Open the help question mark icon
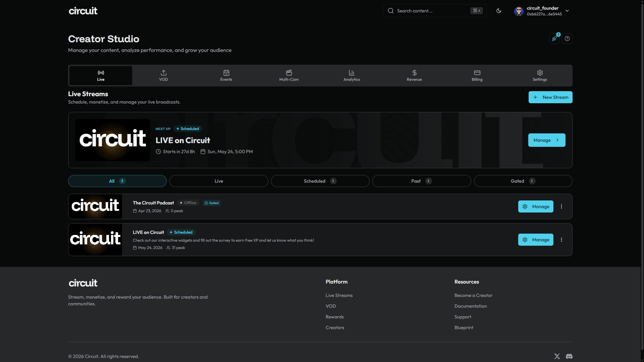644x362 pixels. click(x=567, y=39)
